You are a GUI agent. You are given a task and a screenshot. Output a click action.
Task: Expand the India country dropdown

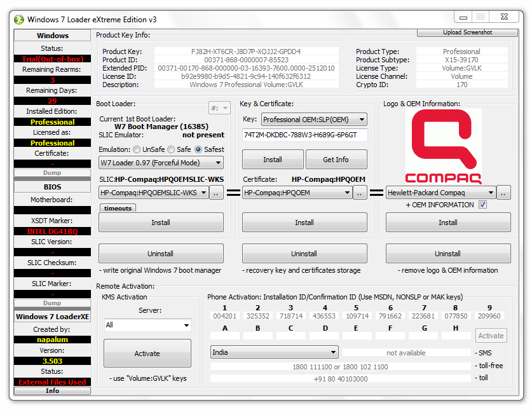click(x=275, y=352)
